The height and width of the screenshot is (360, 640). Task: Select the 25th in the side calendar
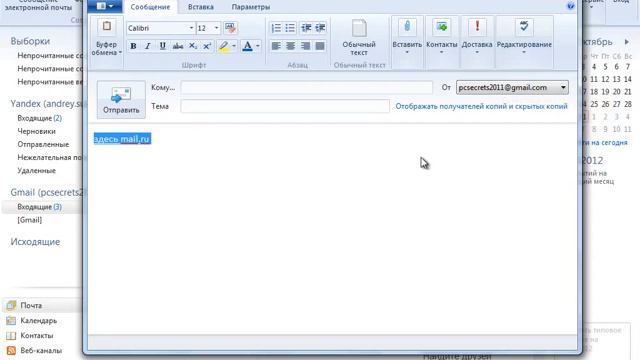(594, 104)
